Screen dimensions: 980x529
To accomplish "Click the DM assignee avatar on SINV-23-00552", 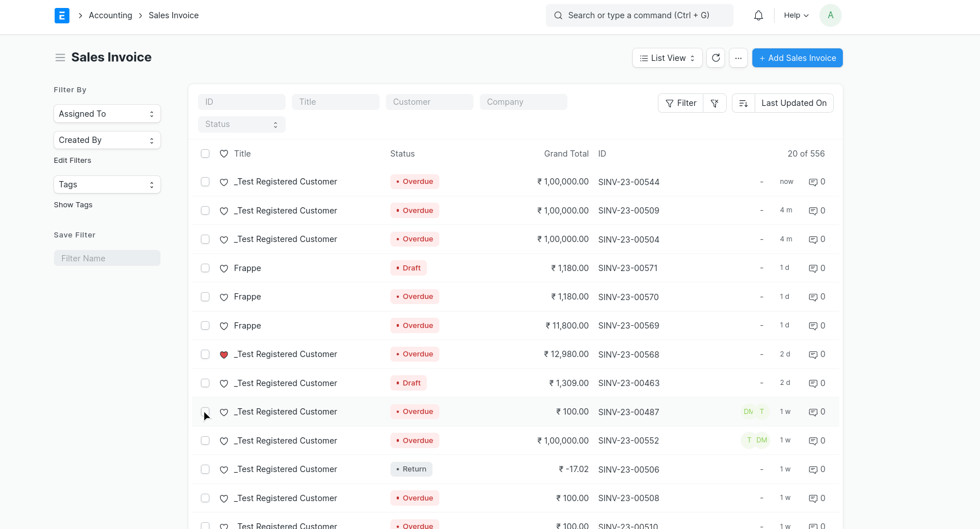I will click(x=762, y=440).
